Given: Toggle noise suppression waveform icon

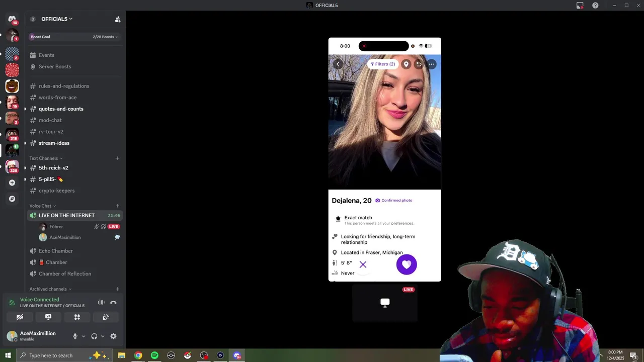Looking at the screenshot, I should [101, 303].
